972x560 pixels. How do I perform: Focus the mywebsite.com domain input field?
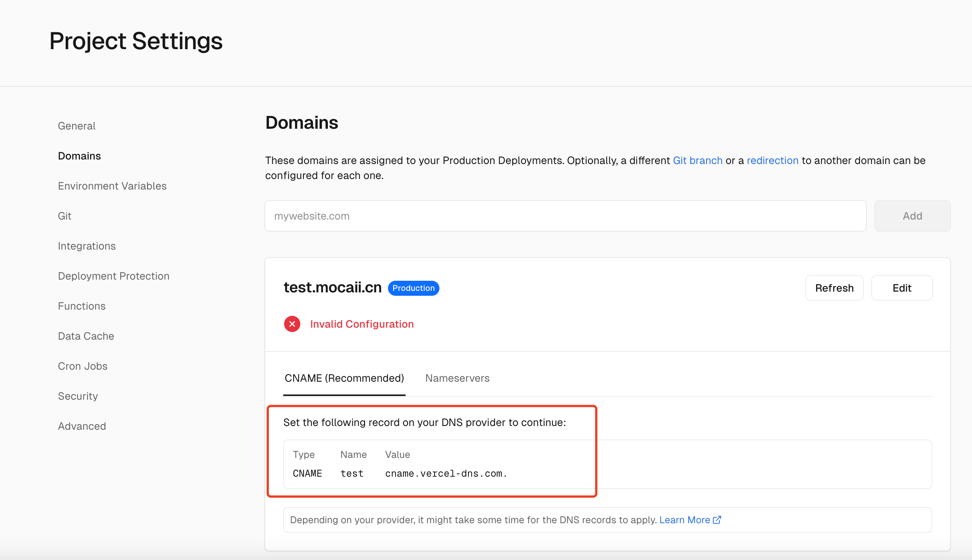pyautogui.click(x=565, y=216)
